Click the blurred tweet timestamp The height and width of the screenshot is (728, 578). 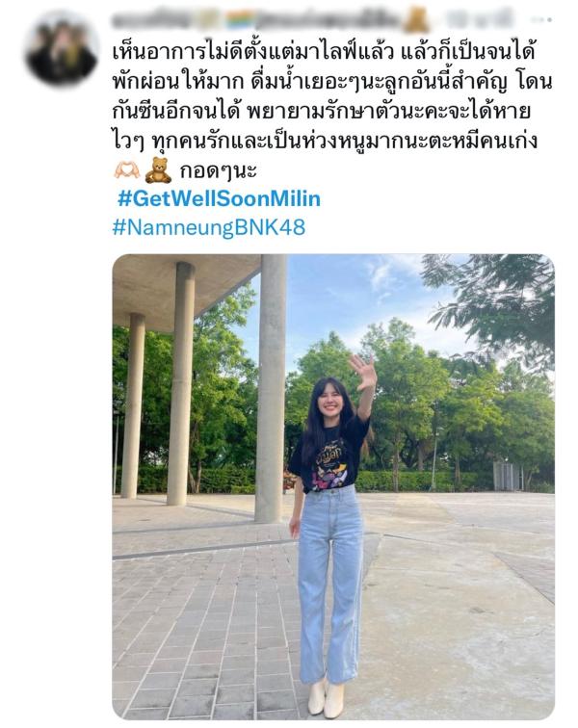coord(481,19)
